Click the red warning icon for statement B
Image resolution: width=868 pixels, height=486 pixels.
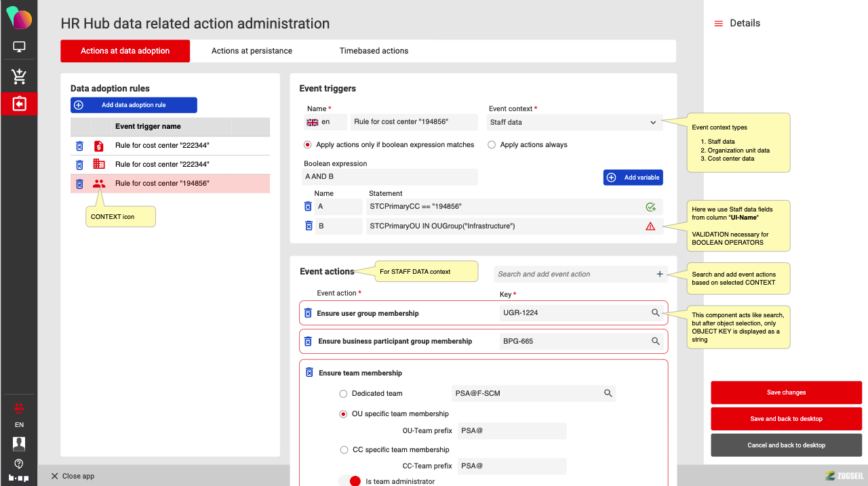650,226
